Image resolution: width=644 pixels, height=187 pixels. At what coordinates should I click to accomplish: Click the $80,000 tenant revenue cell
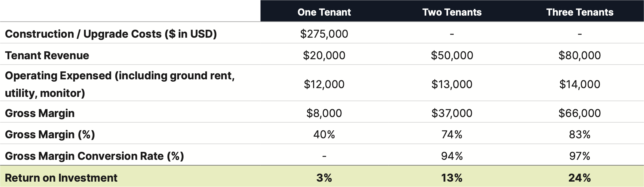580,56
